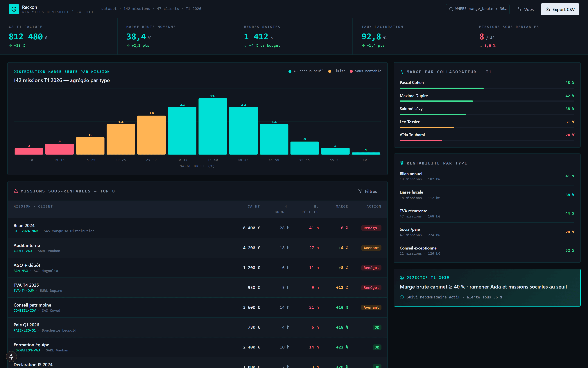Viewport: 588px width, 368px height.
Task: Click the clock icon beside Suivi hebdomadaire actif
Action: point(402,297)
